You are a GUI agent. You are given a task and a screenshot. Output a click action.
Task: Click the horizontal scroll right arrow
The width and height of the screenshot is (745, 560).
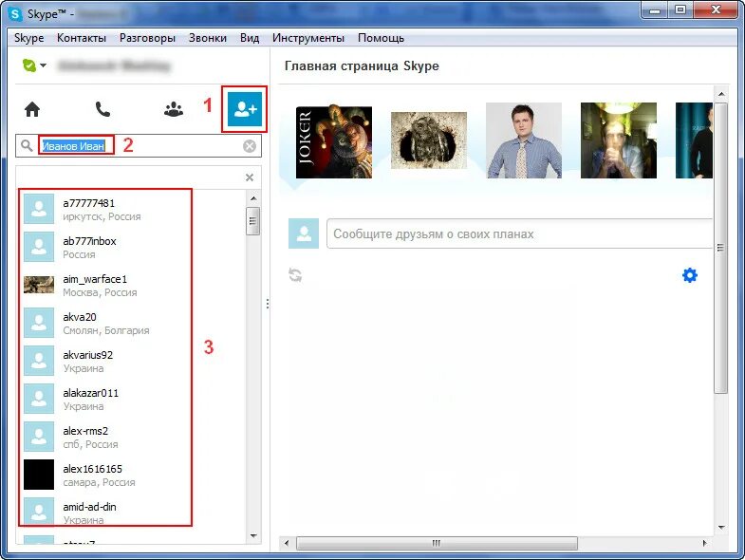[704, 543]
